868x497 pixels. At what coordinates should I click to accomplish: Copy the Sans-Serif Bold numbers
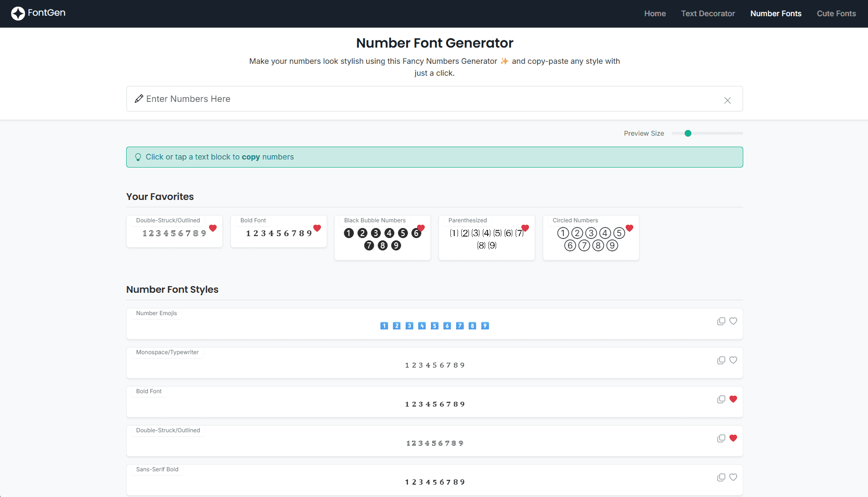[x=721, y=477]
